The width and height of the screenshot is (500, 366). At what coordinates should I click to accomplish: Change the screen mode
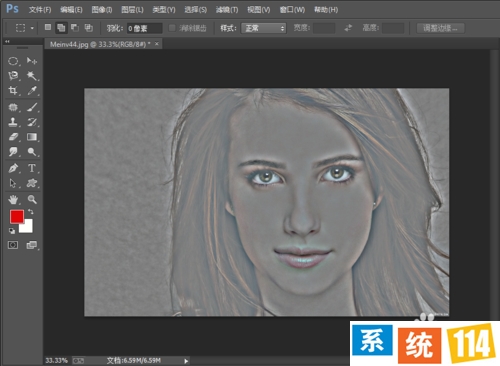32,245
